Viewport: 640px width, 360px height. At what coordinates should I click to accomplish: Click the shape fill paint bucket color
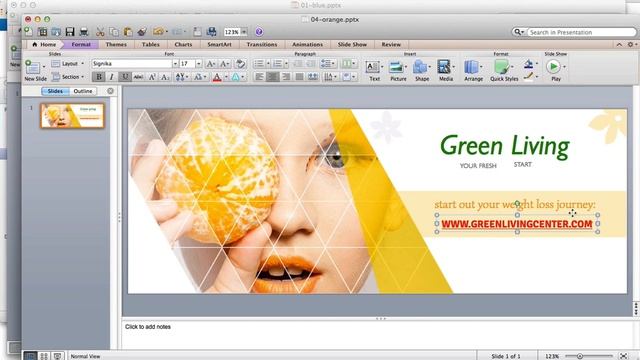click(528, 64)
